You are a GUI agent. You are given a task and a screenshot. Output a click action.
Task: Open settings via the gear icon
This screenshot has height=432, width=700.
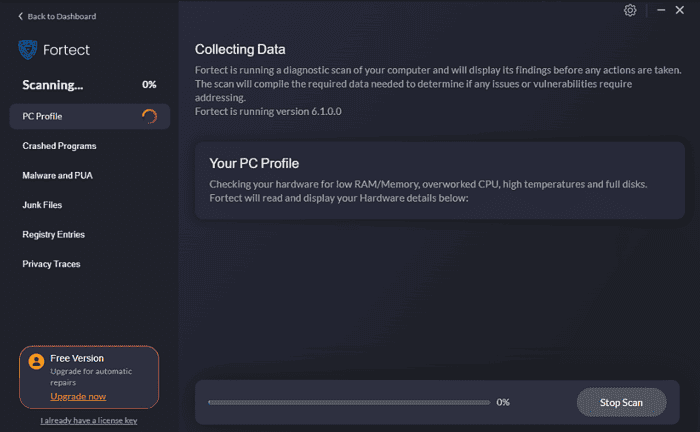630,10
